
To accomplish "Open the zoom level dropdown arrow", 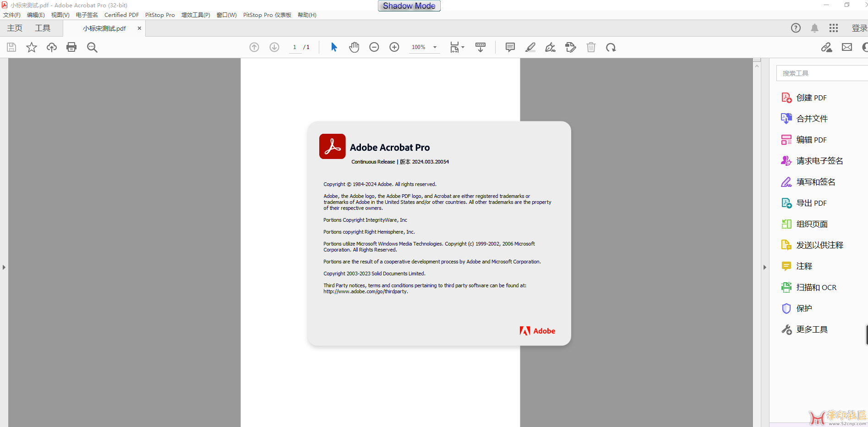I will click(435, 47).
